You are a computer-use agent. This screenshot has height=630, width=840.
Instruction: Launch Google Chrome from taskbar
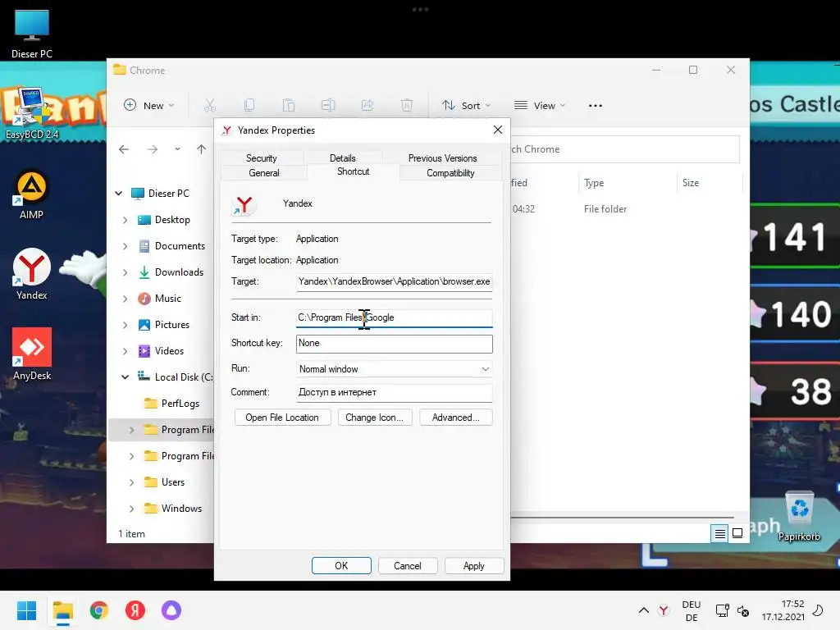[x=99, y=610]
